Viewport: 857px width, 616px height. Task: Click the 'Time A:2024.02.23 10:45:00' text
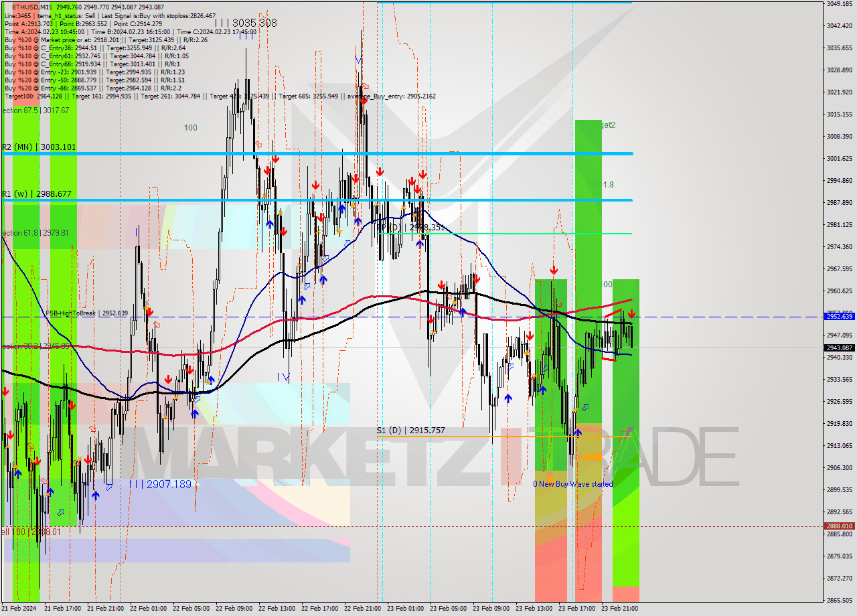(x=44, y=31)
